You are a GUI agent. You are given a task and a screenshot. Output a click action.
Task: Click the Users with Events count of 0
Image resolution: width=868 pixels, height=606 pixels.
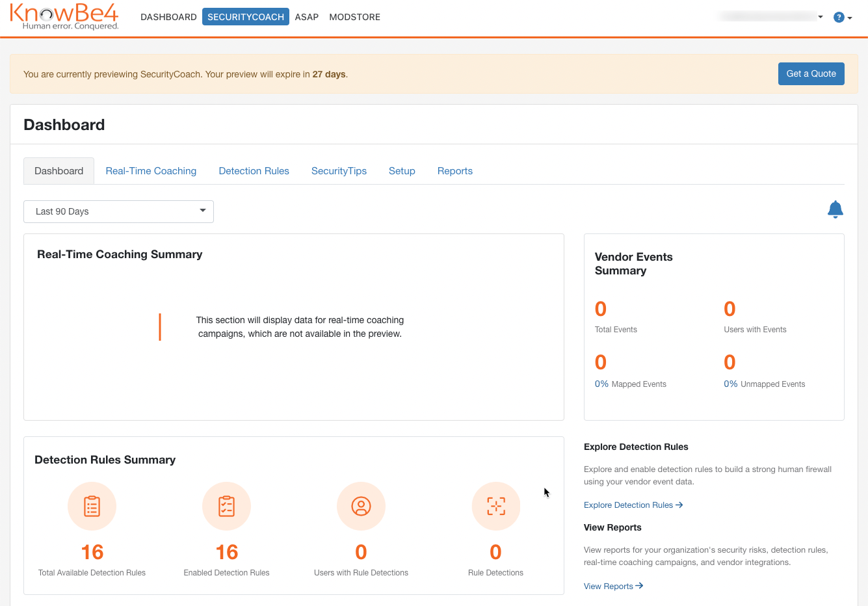pos(730,309)
